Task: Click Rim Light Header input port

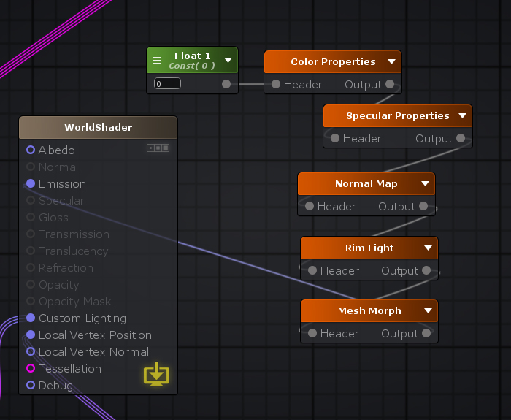Action: coord(312,270)
